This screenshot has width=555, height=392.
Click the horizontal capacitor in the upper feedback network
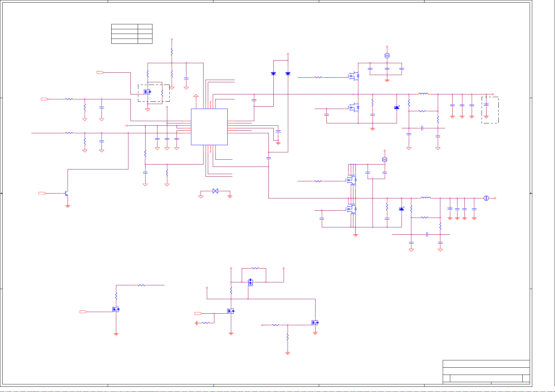tap(422, 128)
